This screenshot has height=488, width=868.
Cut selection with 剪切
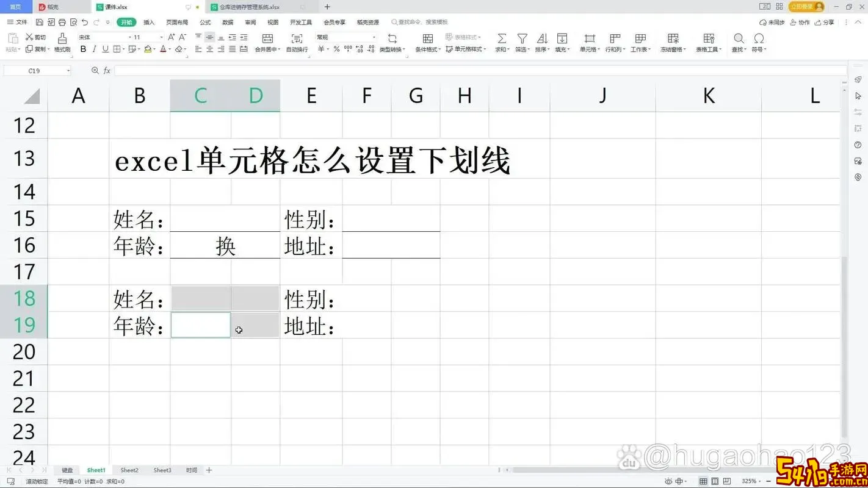[x=36, y=37]
